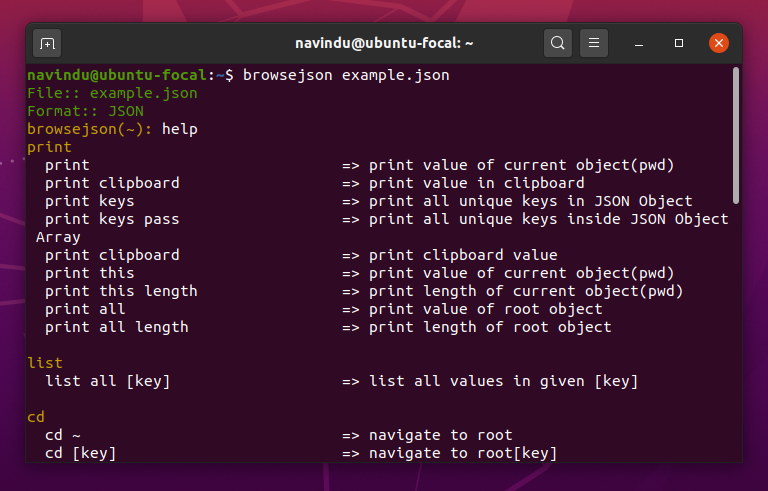
Task: Click the 'print all length' command text
Action: tap(117, 327)
